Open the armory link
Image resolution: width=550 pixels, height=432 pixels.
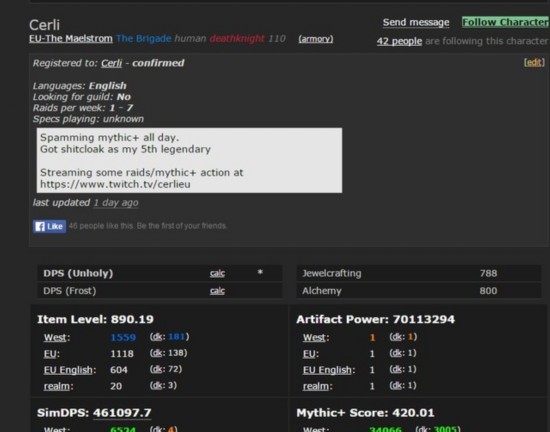[316, 39]
